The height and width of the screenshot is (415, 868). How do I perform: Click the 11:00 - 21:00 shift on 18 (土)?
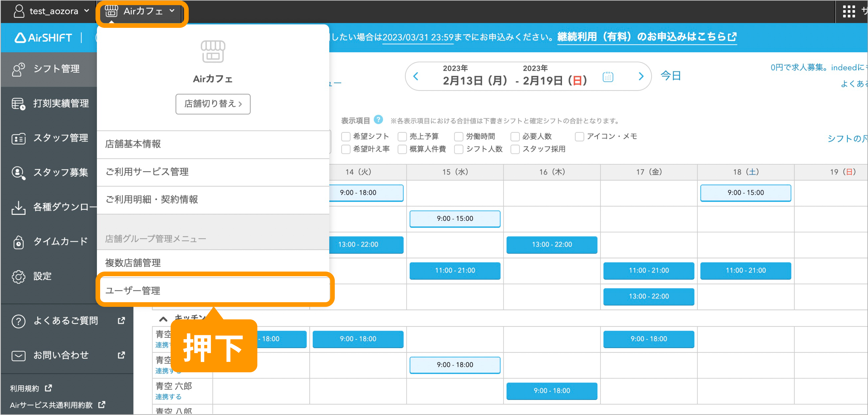[x=745, y=271]
